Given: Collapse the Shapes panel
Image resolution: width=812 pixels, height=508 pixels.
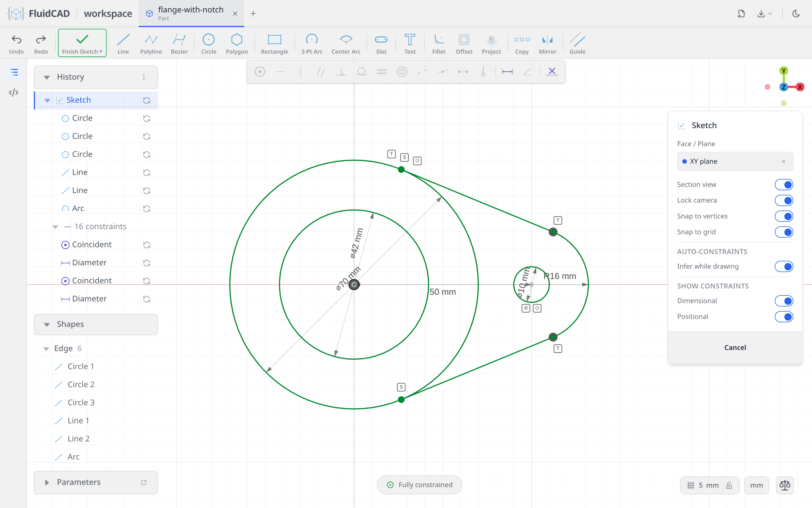Looking at the screenshot, I should click(47, 325).
